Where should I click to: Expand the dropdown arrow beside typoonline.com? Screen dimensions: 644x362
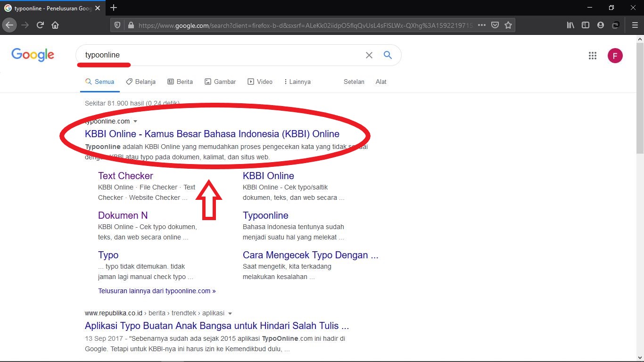[136, 122]
